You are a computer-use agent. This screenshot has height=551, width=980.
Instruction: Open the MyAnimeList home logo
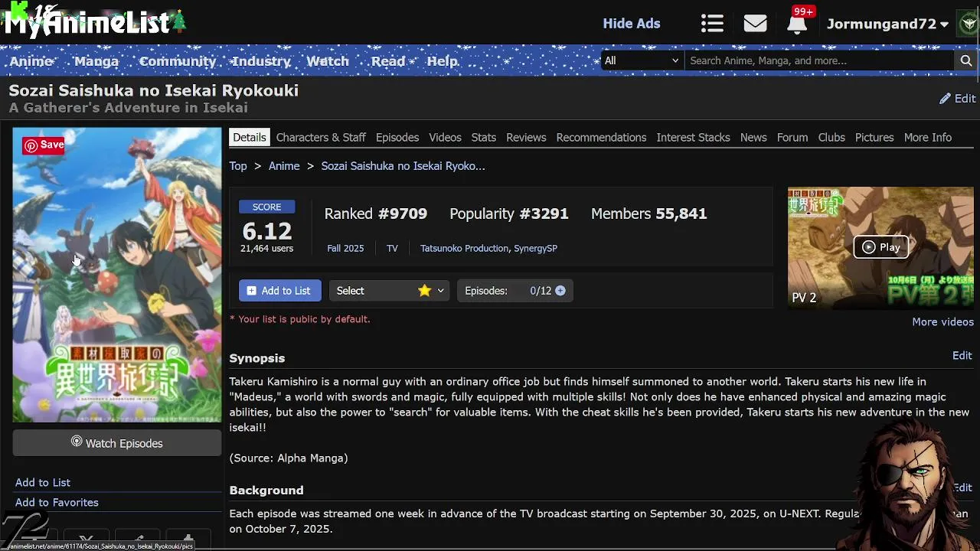click(95, 21)
